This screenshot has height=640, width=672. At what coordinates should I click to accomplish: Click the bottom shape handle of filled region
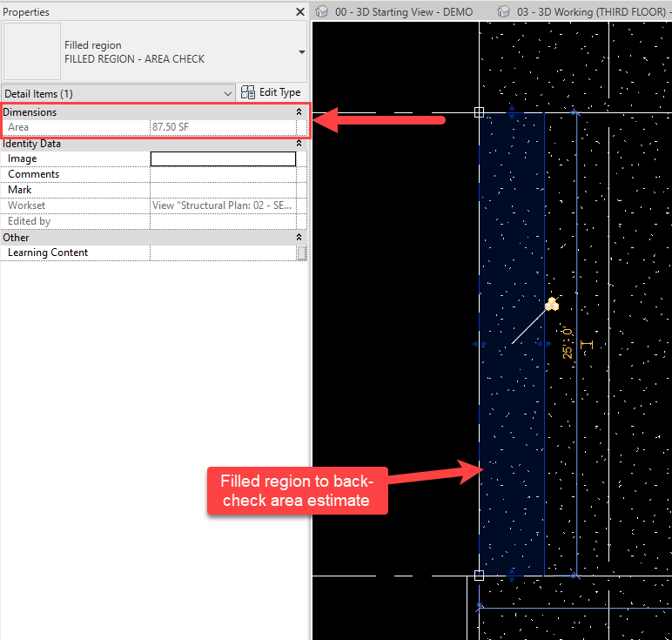pos(511,574)
